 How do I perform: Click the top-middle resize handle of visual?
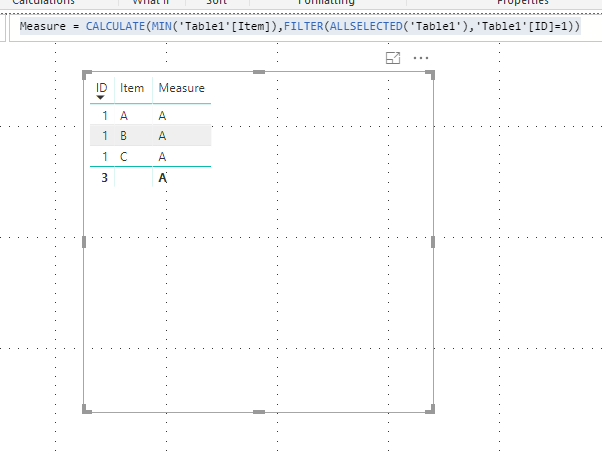pyautogui.click(x=259, y=72)
